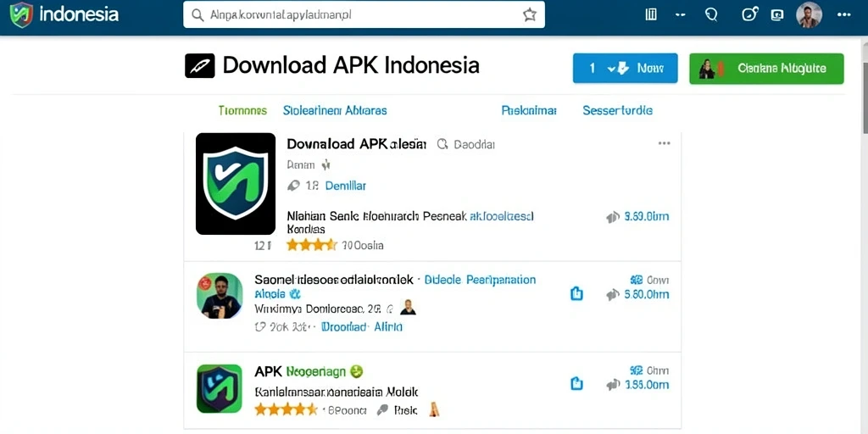Click small person icon in second listing

408,308
